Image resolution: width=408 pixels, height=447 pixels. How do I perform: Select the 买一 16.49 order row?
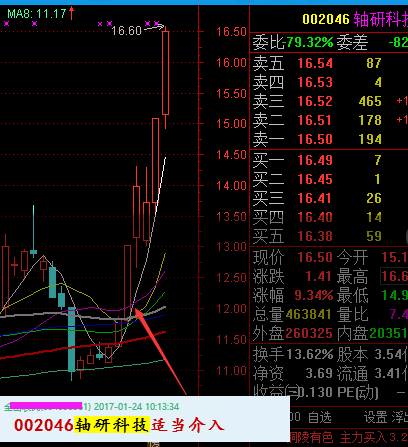[329, 160]
